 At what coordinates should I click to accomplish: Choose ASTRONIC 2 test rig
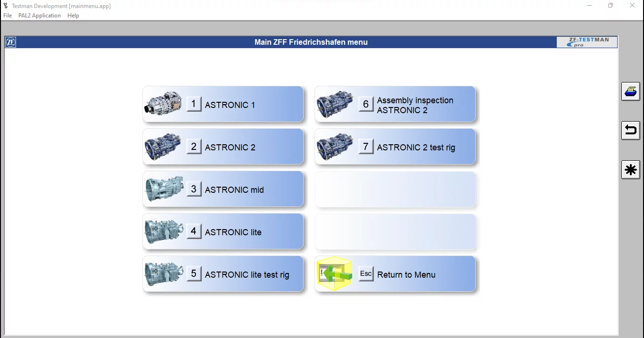point(416,147)
